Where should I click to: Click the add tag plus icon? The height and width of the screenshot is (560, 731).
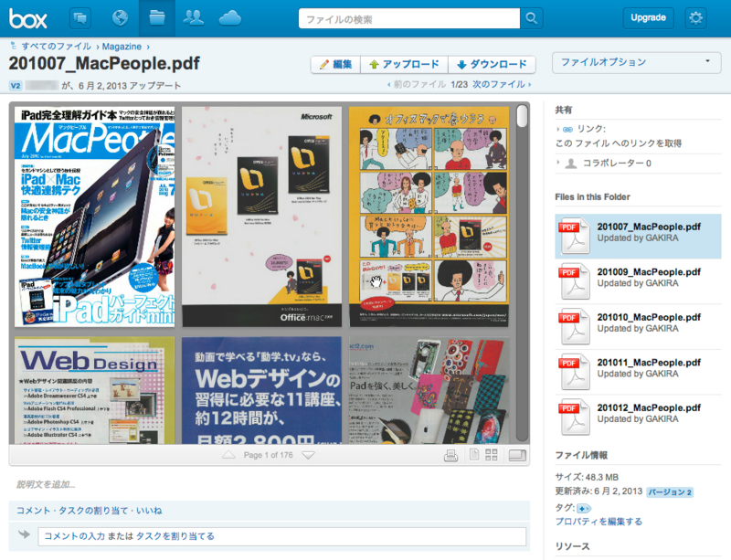coord(583,508)
